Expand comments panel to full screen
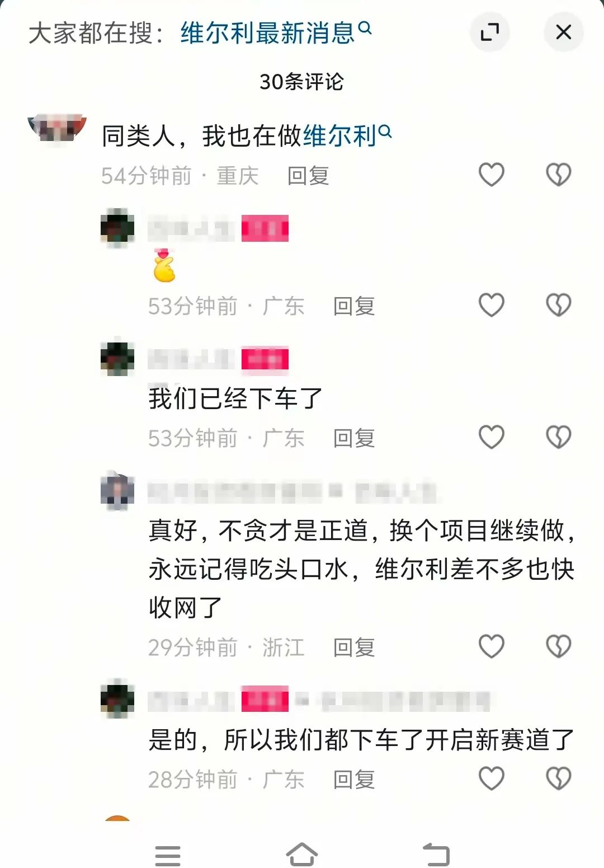Viewport: 604px width, 868px height. (490, 32)
